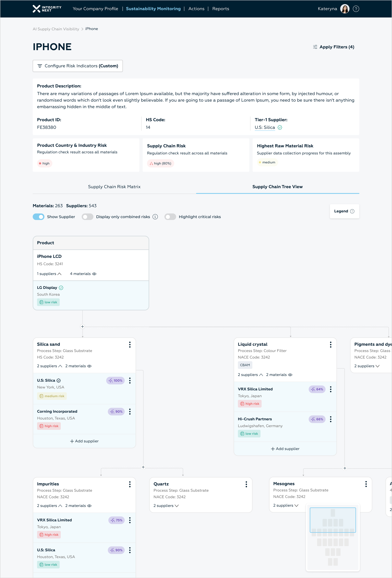Click the plus node below LG Display

point(83,327)
